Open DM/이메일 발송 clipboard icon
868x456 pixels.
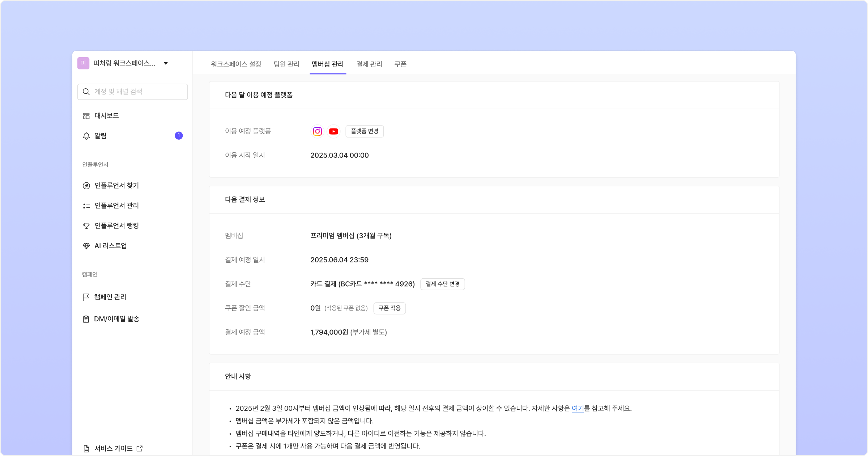pyautogui.click(x=86, y=319)
